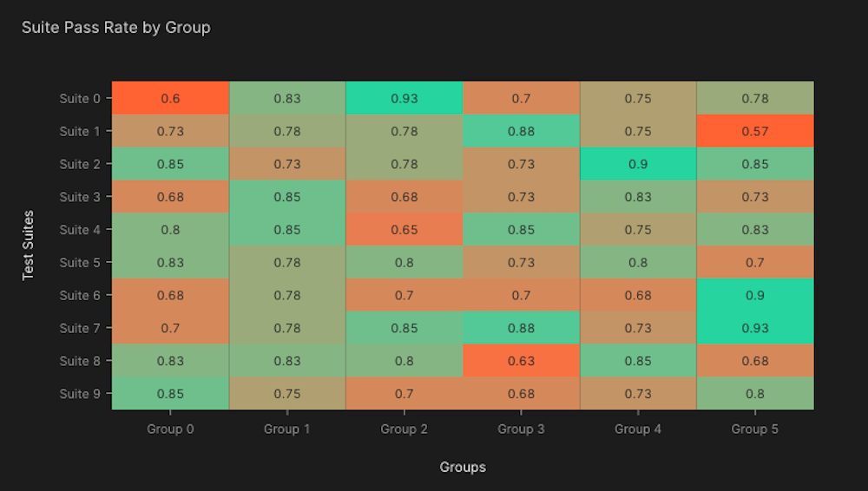
Task: Click the Suite 0 row label
Action: coord(80,99)
